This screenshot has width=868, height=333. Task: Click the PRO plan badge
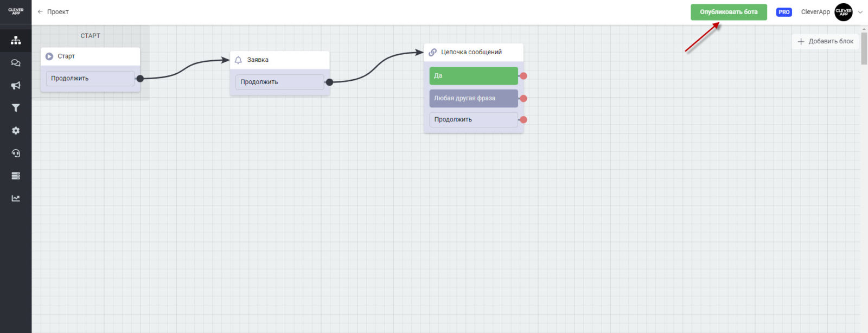(784, 12)
